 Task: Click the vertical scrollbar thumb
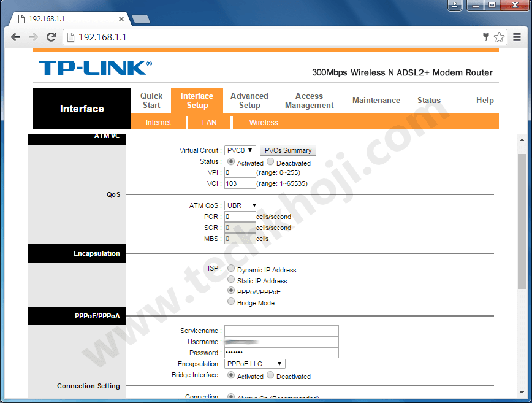[x=522, y=221]
